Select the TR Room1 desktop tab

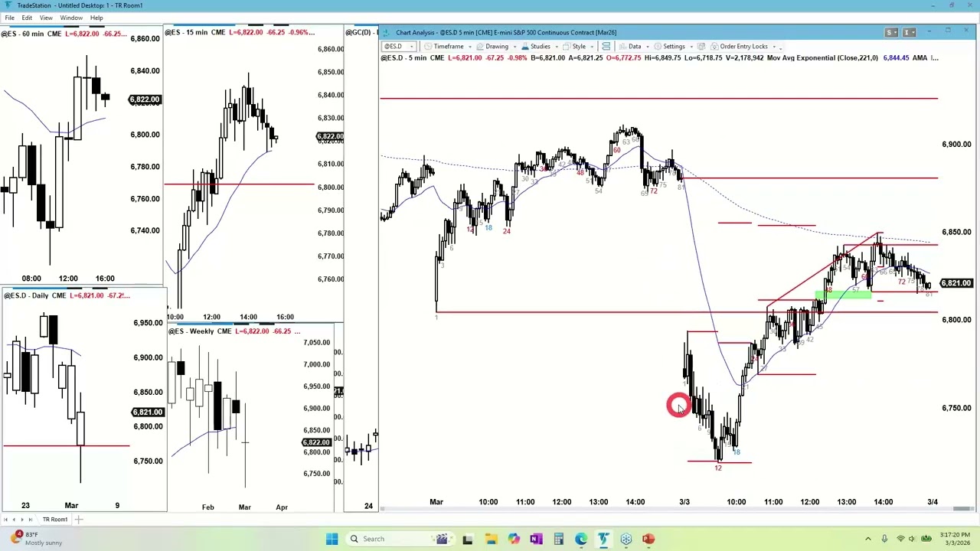coord(54,520)
